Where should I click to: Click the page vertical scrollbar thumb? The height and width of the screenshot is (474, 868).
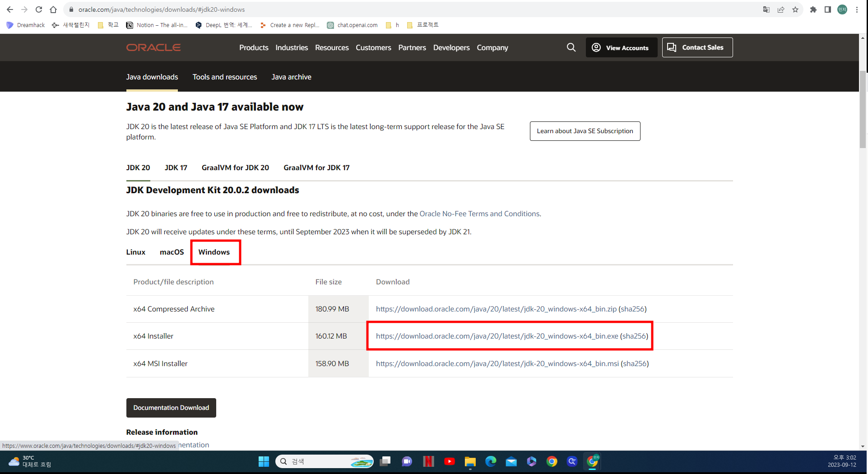click(863, 110)
